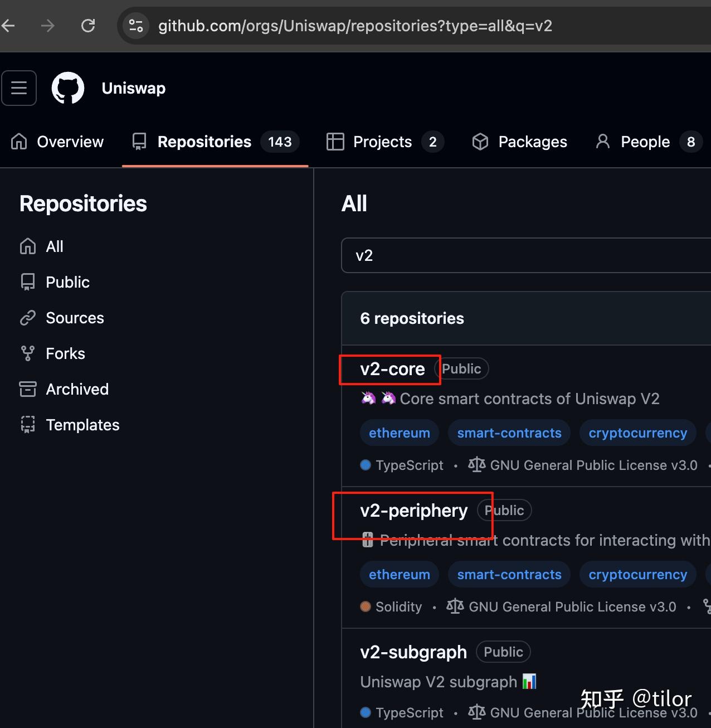
Task: Open the hamburger navigation menu
Action: [19, 88]
